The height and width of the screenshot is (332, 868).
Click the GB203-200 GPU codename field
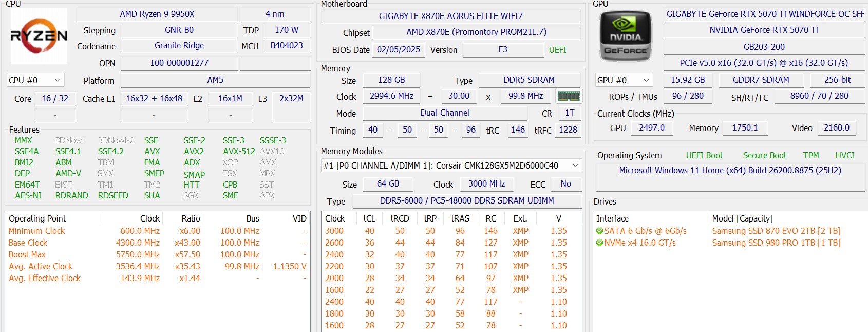tap(764, 47)
